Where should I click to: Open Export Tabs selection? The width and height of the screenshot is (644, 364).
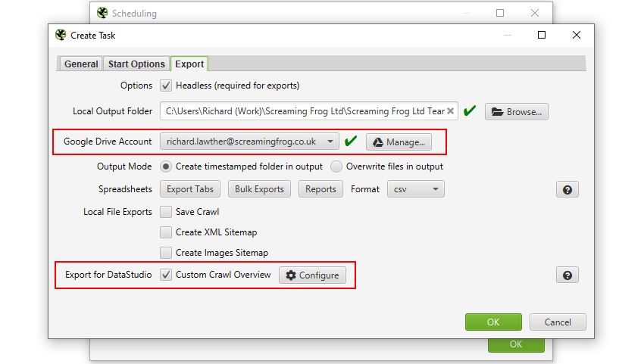[190, 189]
